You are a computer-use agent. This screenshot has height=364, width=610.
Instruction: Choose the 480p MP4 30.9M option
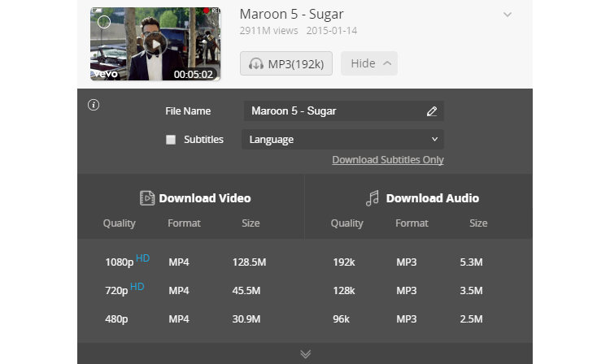(190, 319)
